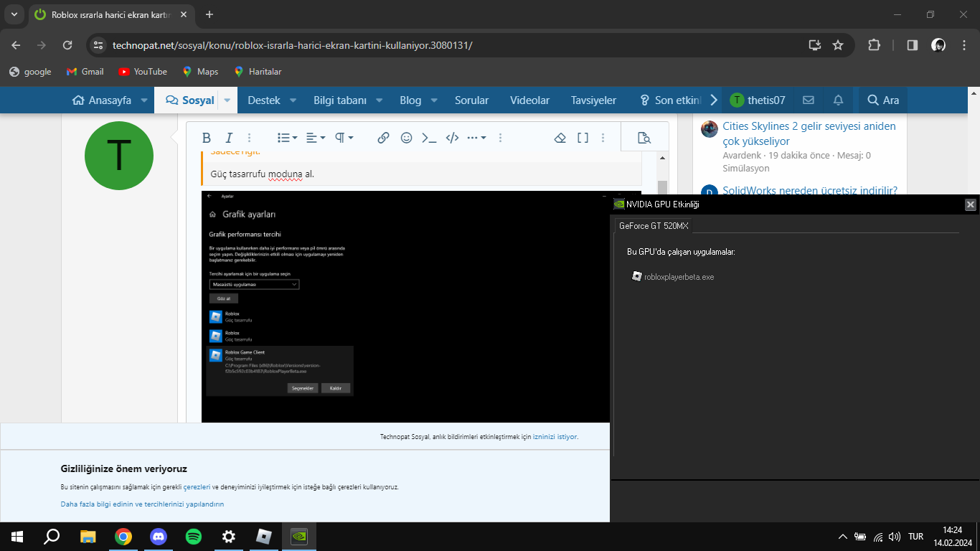Go to the Videolar page

pyautogui.click(x=529, y=100)
